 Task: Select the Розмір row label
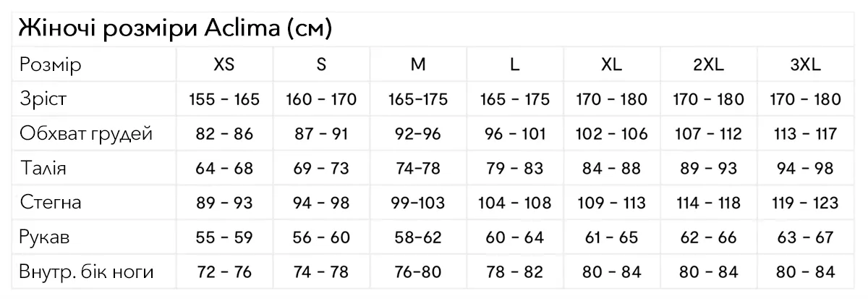50,64
